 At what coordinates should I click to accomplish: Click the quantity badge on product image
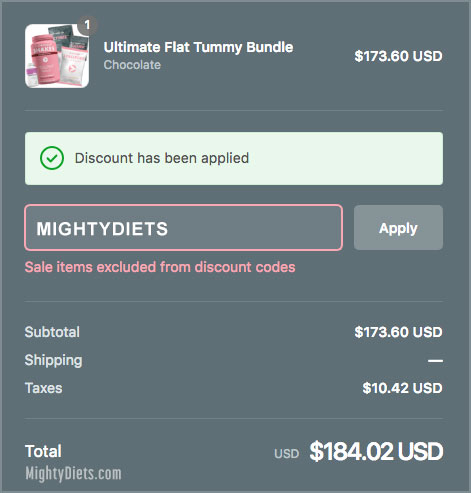87,25
